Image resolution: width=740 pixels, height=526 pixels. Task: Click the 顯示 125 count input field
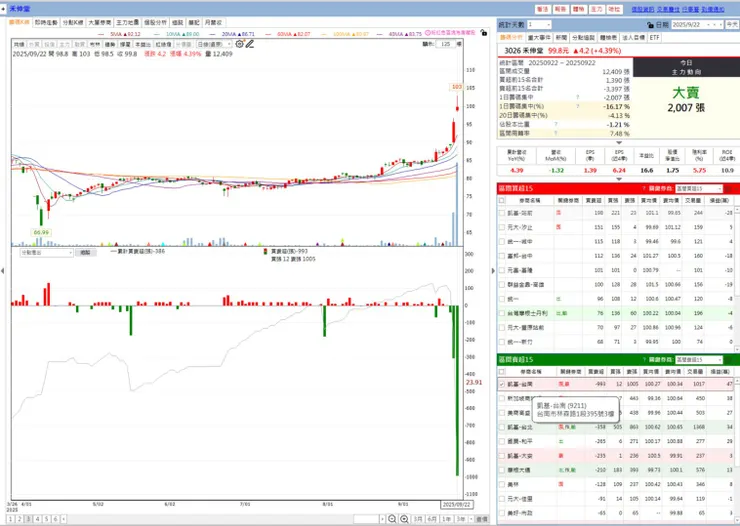(x=446, y=44)
